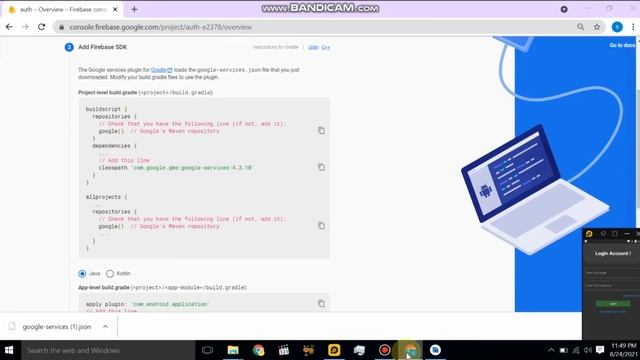Select the Java radio button
The width and height of the screenshot is (640, 360).
click(82, 273)
